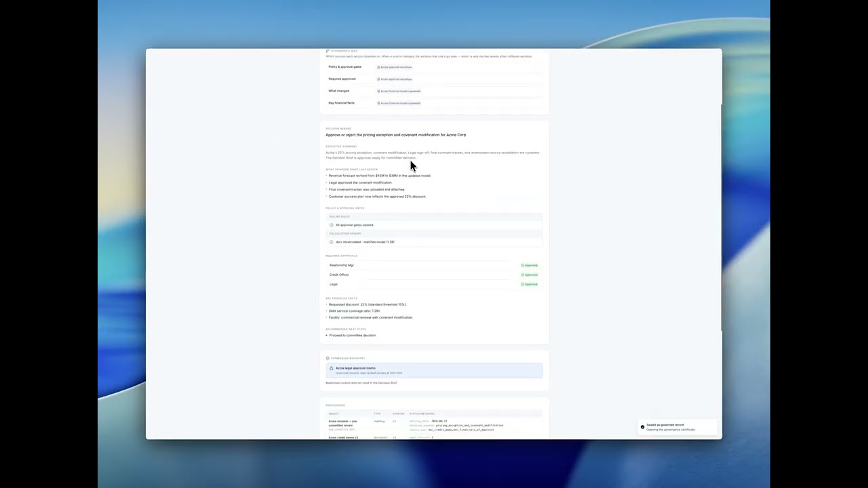This screenshot has width=868, height=488.
Task: Click the Dependency Map header icon
Action: (328, 51)
